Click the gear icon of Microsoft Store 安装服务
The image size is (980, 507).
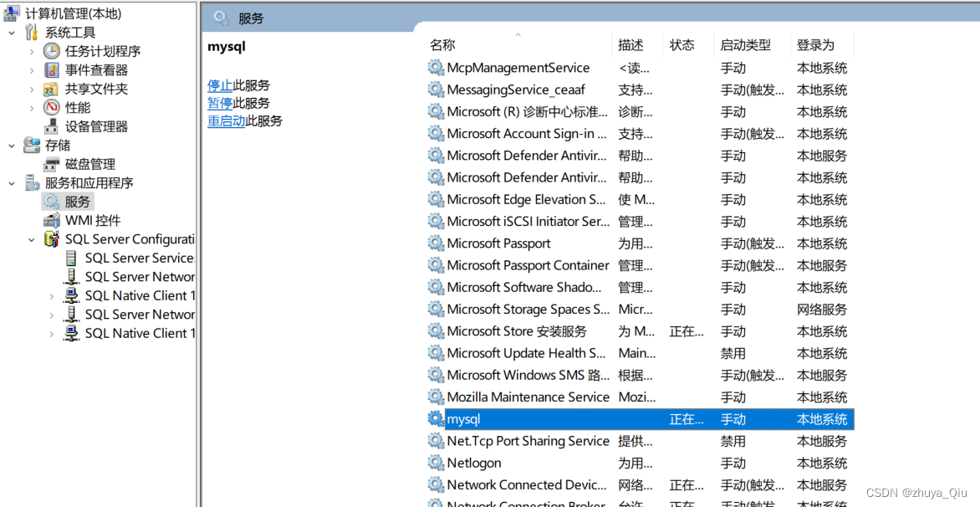coord(436,330)
